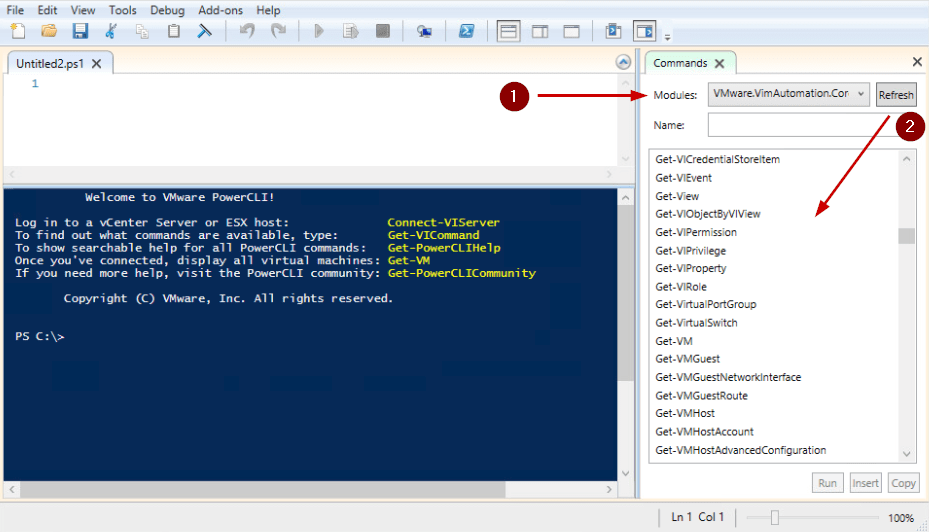
Task: Show script pane maximized layout icon
Action: click(571, 31)
